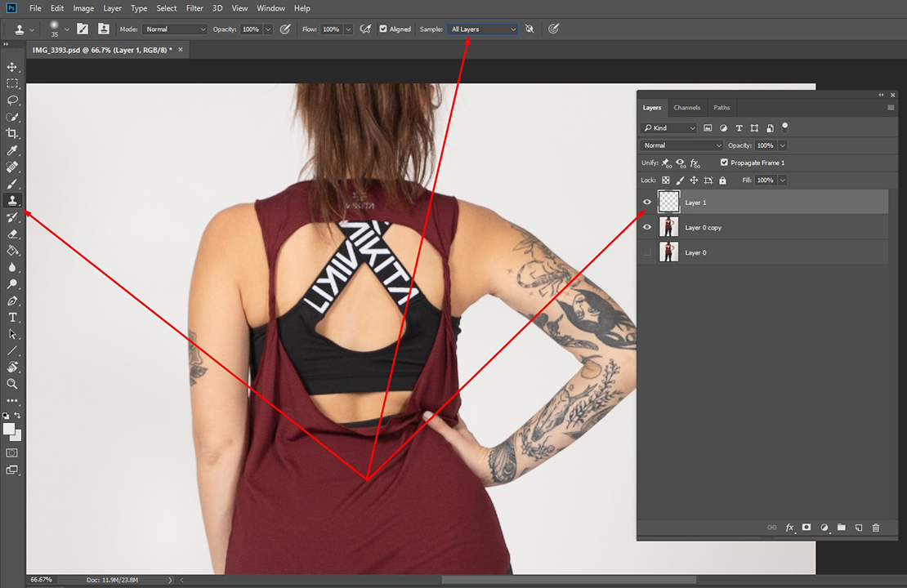Select the Brush tool
Viewport: 907px width, 588px height.
[12, 184]
